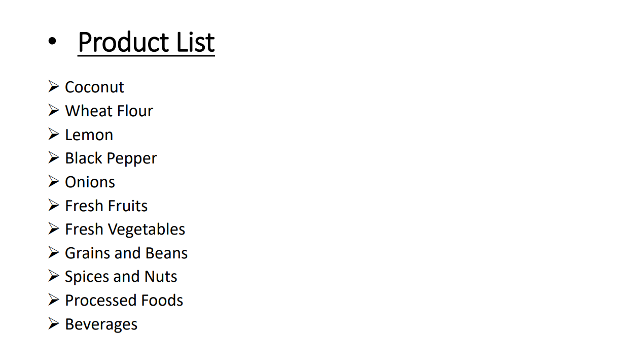This screenshot has width=644, height=362.
Task: Select the Grains and Beans text
Action: click(x=126, y=253)
